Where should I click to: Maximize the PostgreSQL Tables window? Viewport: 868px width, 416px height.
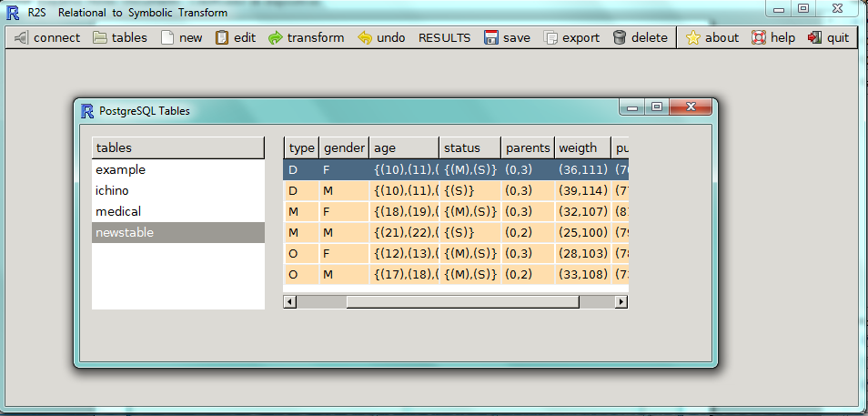pos(657,107)
